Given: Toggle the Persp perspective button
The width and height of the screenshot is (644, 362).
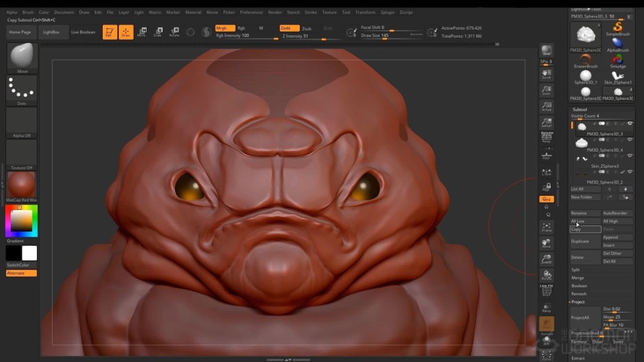Looking at the screenshot, I should 546,137.
